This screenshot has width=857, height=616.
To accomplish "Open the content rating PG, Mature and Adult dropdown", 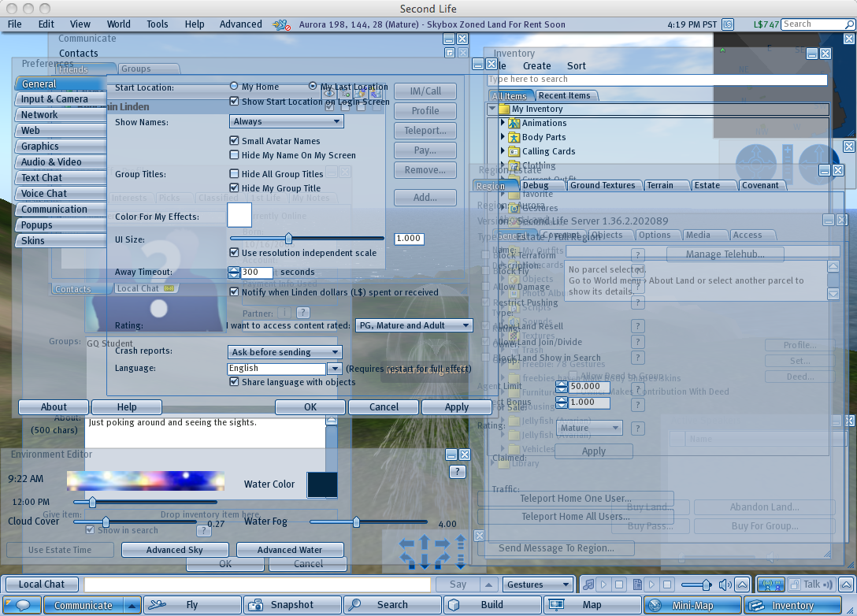I will click(414, 325).
